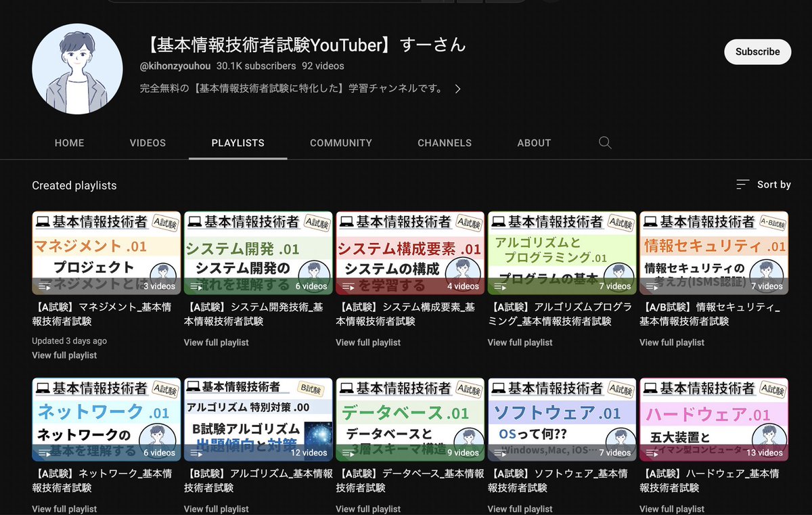
Task: Click the 【B試験】アルゴリズム playlist title
Action: 258,480
